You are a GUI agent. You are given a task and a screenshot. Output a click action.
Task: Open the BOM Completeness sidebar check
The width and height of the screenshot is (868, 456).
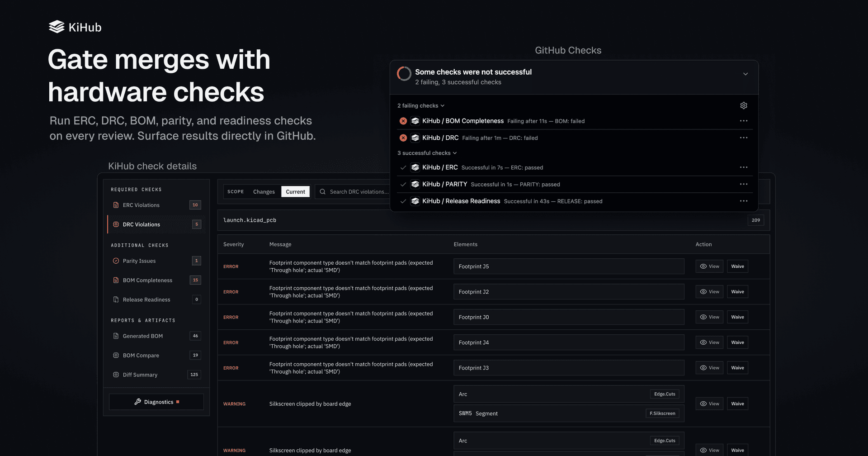156,280
